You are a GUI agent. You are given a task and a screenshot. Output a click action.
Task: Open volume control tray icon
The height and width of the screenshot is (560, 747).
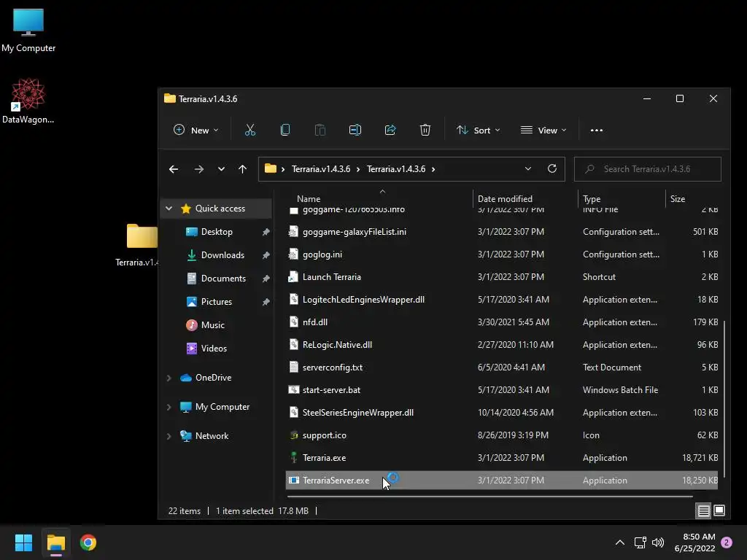click(658, 542)
